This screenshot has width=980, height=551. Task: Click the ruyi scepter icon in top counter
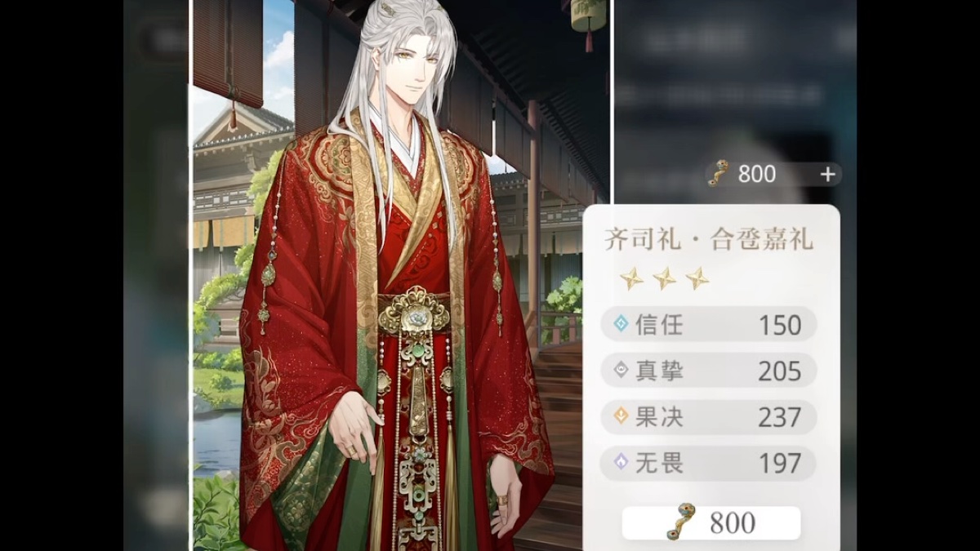[718, 173]
